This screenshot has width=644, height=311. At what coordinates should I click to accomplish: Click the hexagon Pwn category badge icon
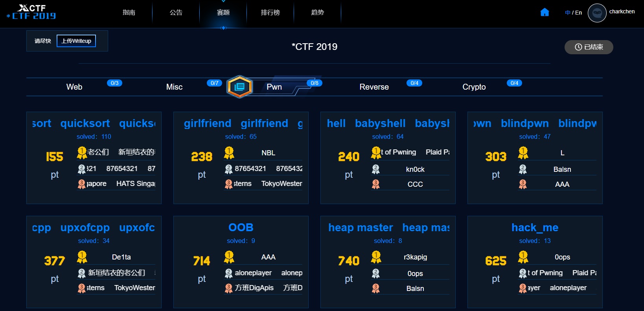[239, 87]
